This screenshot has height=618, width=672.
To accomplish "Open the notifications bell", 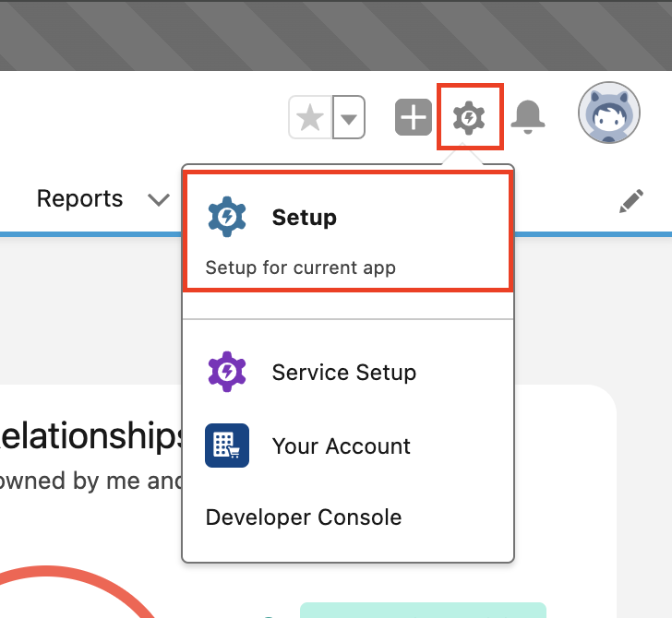I will point(528,117).
